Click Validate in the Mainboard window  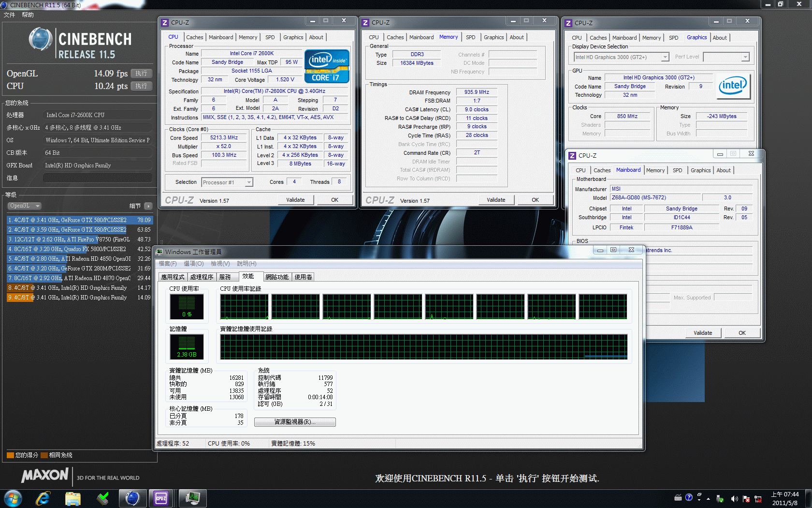pyautogui.click(x=703, y=333)
